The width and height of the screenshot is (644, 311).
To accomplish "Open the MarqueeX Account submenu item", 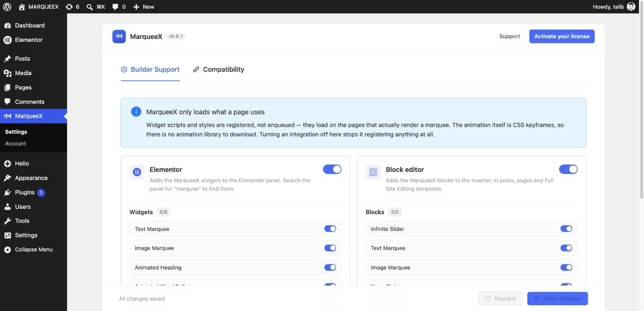I will (15, 144).
